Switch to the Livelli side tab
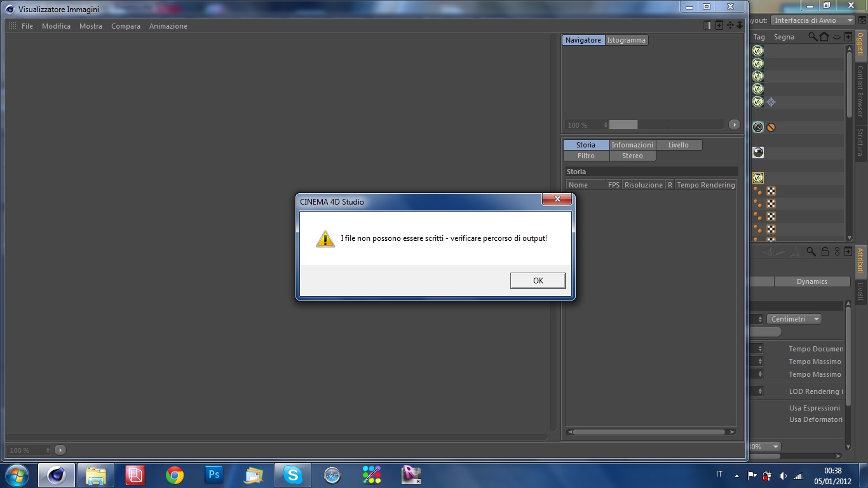 [x=860, y=292]
